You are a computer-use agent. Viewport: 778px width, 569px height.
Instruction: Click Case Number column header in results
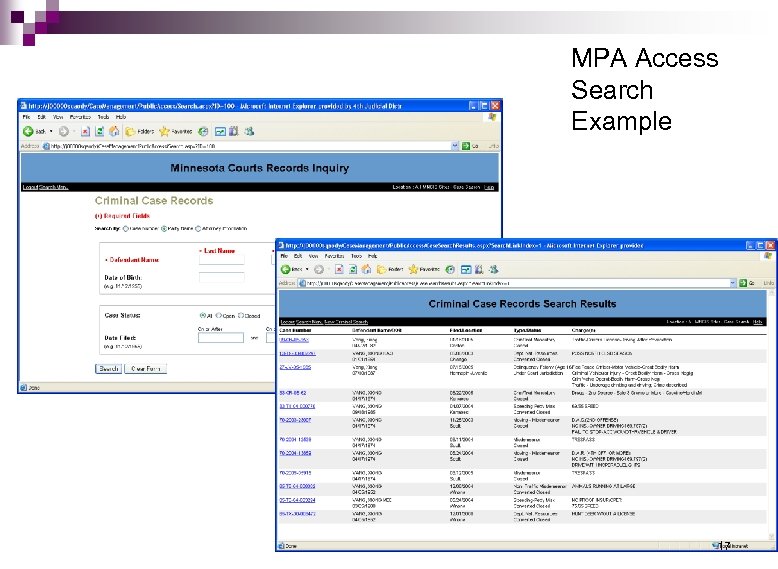pos(295,330)
